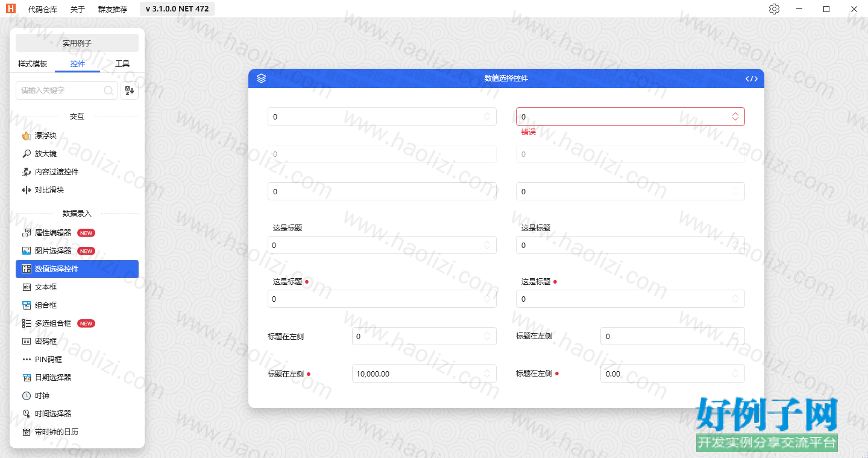The height and width of the screenshot is (458, 868).
Task: Click the 实用例子 button
Action: [77, 43]
